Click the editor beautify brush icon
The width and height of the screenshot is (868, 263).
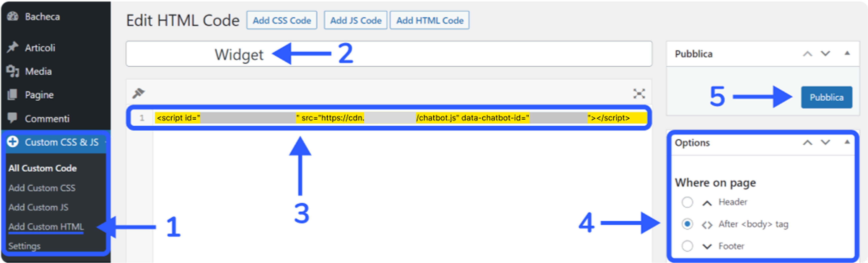click(138, 93)
